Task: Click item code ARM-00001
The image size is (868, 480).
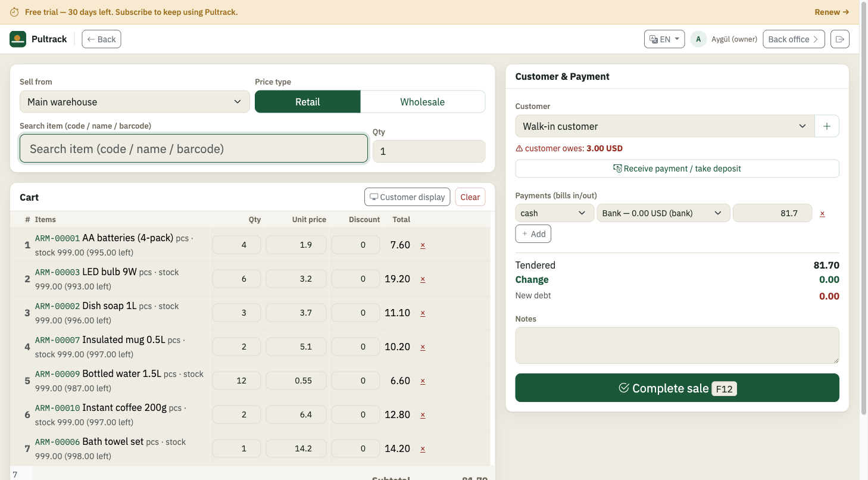Action: point(57,238)
